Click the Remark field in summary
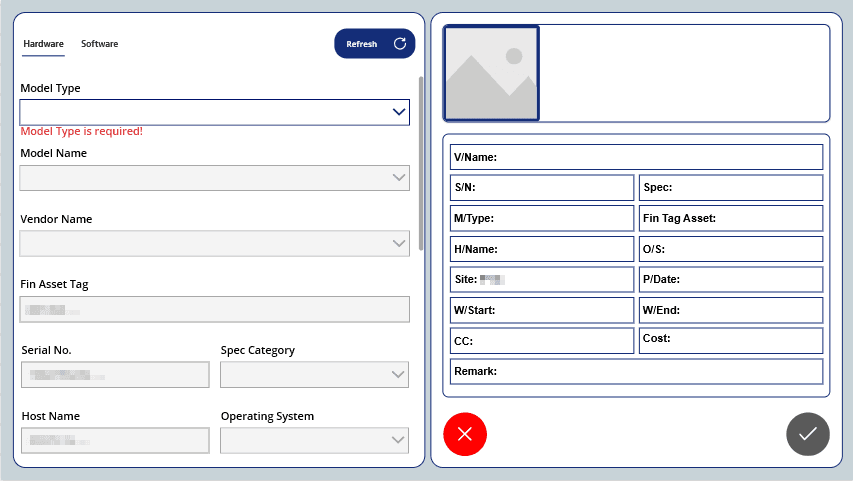This screenshot has height=481, width=853. [x=636, y=372]
